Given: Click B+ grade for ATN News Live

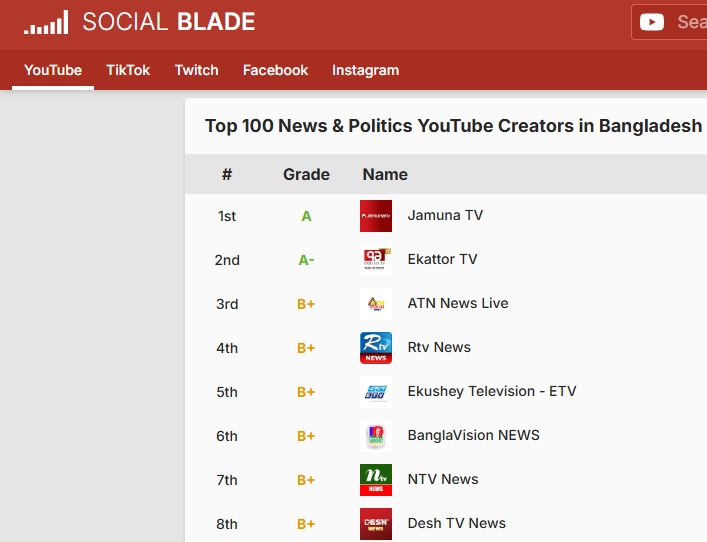Looking at the screenshot, I should click(x=306, y=304).
